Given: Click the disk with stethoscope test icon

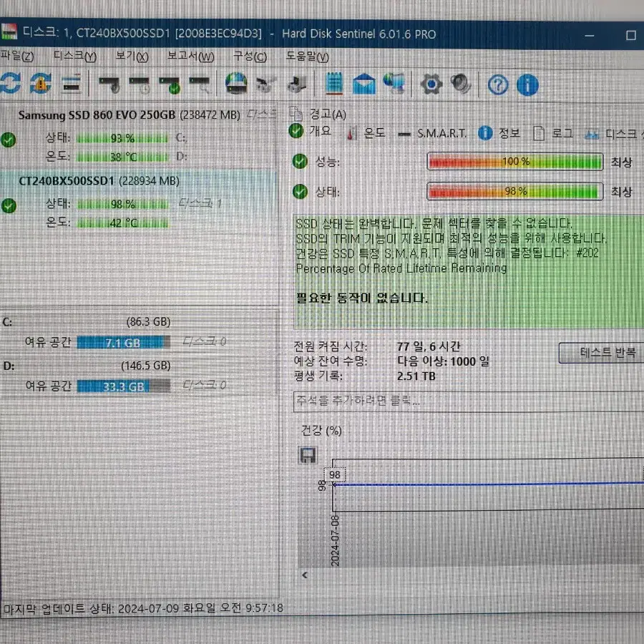Looking at the screenshot, I should [x=109, y=84].
